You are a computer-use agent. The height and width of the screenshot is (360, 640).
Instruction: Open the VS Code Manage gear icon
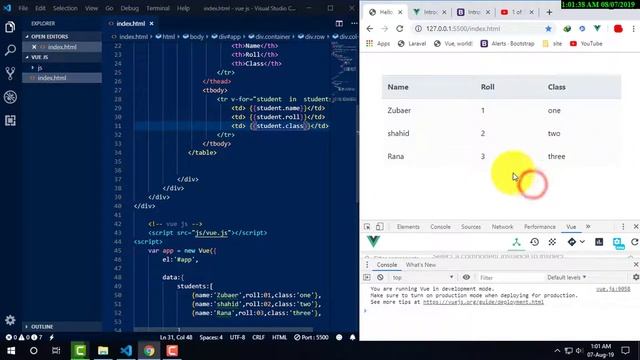10,320
